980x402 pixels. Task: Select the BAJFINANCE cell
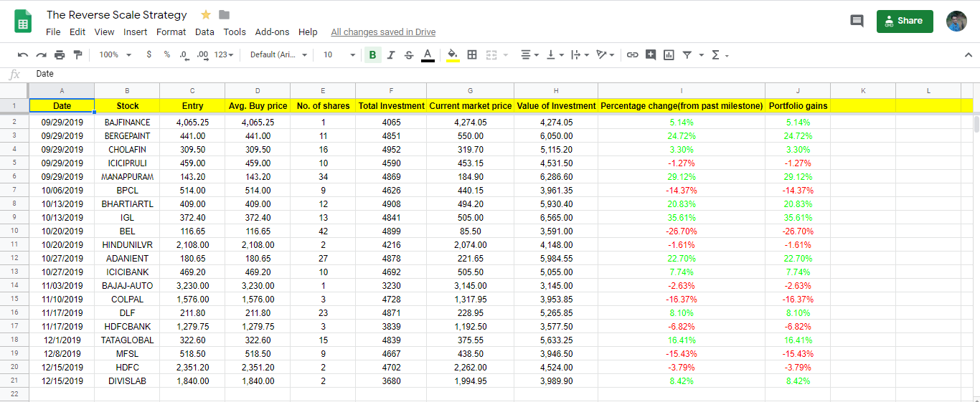[x=127, y=123]
